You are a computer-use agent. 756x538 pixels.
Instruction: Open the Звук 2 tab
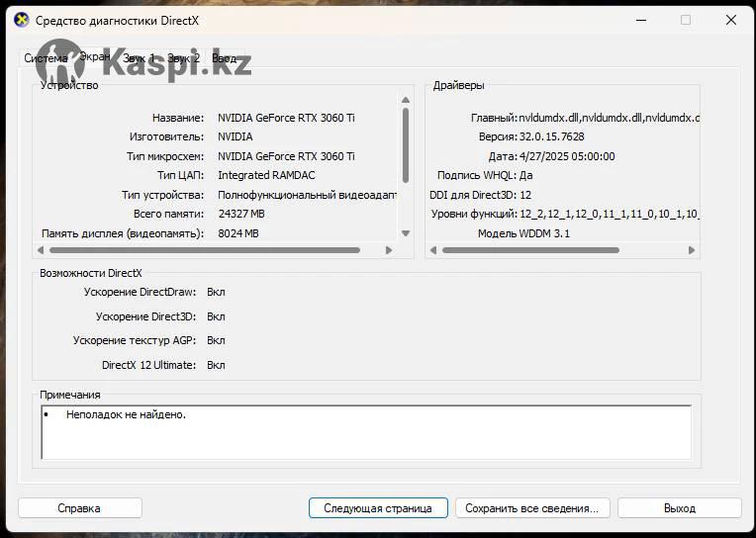point(183,58)
